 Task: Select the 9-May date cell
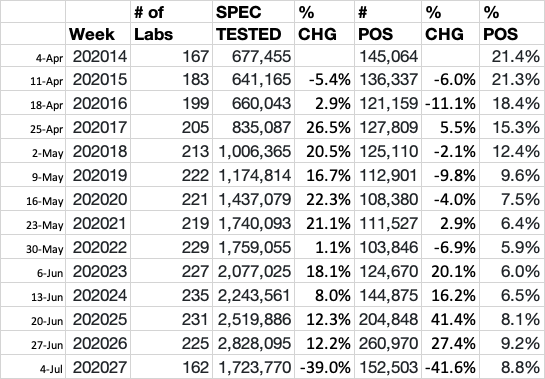click(33, 175)
